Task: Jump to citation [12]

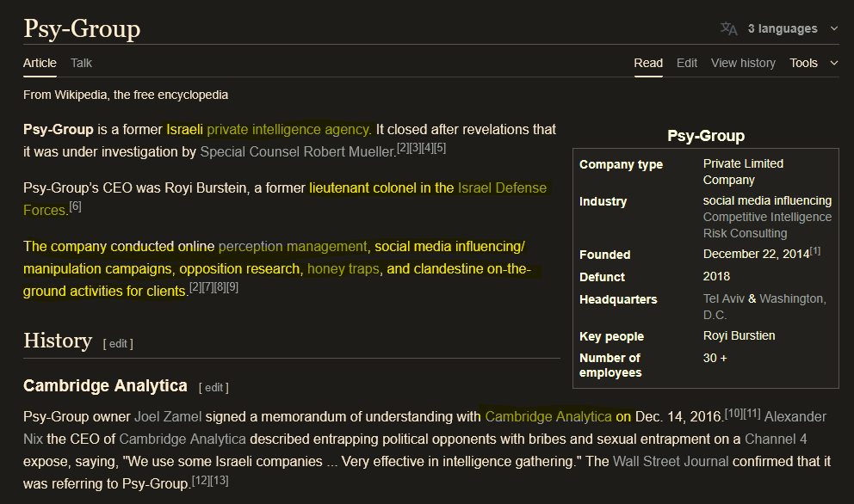Action: coord(201,481)
